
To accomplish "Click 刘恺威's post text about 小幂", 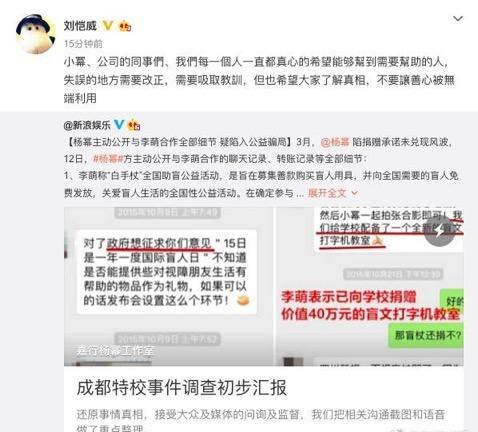I will 259,80.
